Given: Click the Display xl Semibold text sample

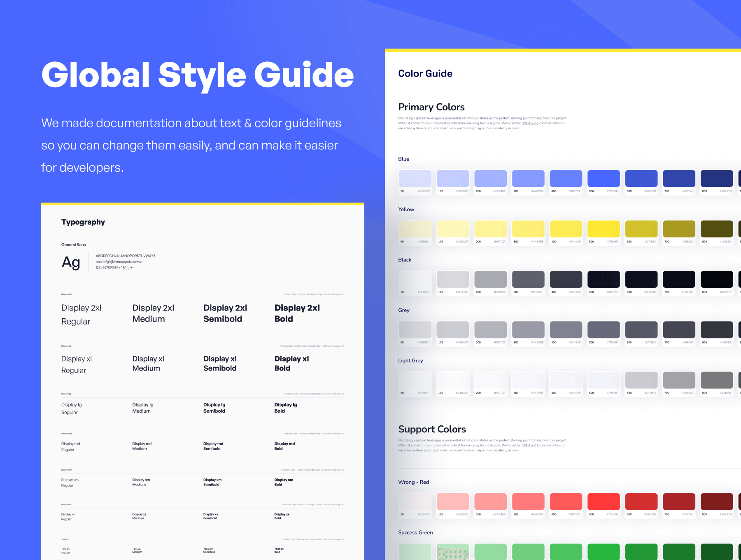Looking at the screenshot, I should point(220,364).
